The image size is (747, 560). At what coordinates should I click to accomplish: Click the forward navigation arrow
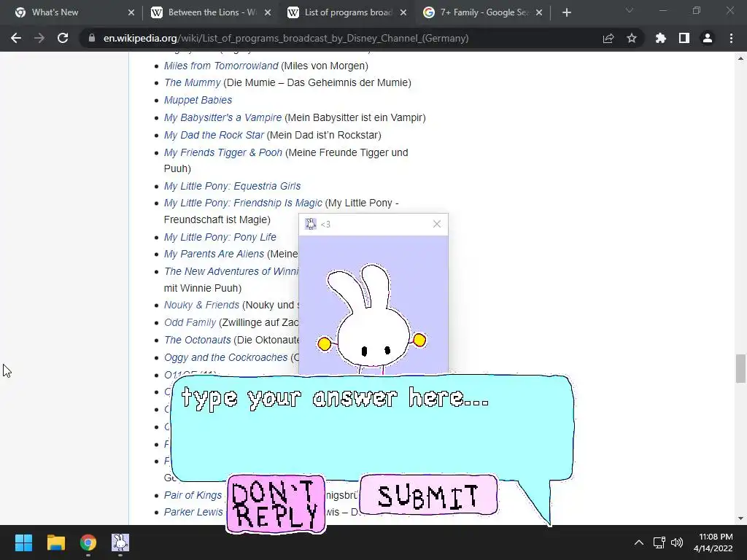39,38
